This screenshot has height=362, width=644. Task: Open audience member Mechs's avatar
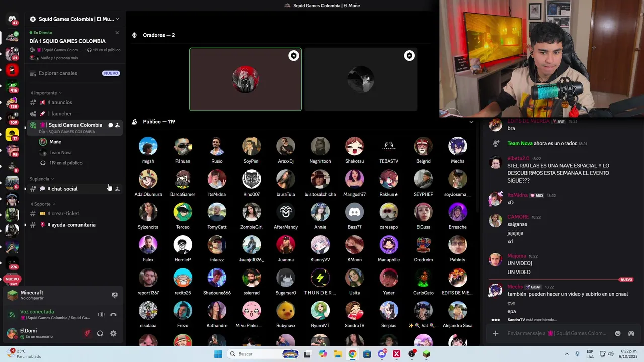tap(458, 146)
